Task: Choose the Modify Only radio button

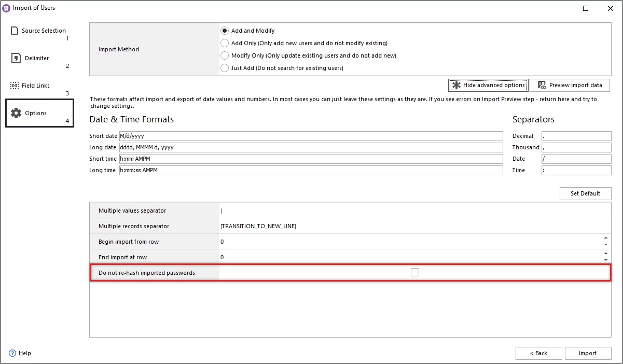Action: pyautogui.click(x=225, y=55)
